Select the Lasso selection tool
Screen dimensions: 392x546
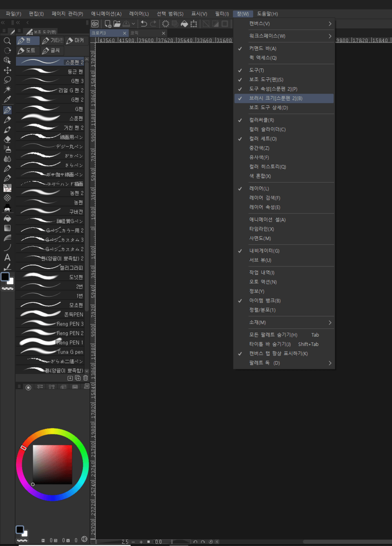click(7, 80)
